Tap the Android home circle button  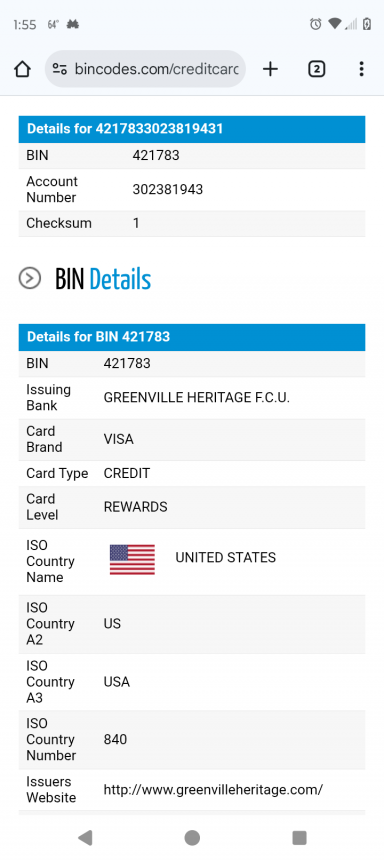click(x=192, y=838)
